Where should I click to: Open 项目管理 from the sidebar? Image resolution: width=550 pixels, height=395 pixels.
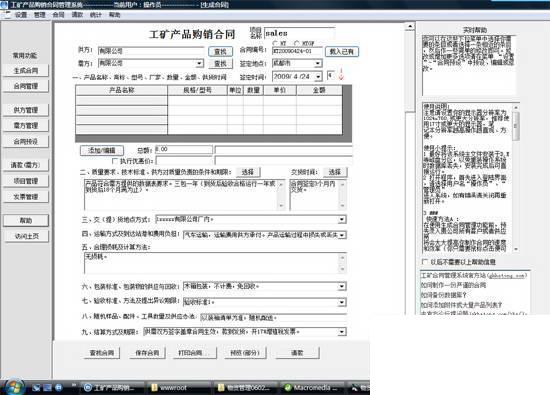click(x=26, y=181)
